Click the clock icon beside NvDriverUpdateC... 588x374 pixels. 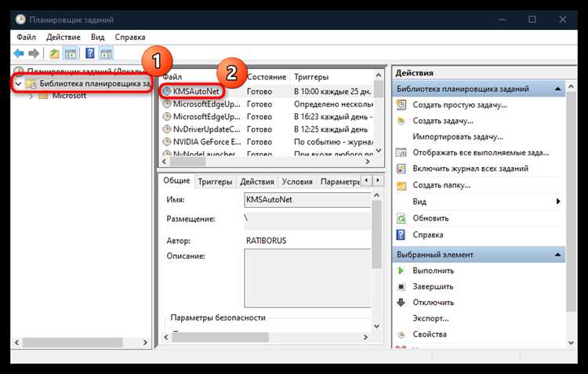coord(166,129)
